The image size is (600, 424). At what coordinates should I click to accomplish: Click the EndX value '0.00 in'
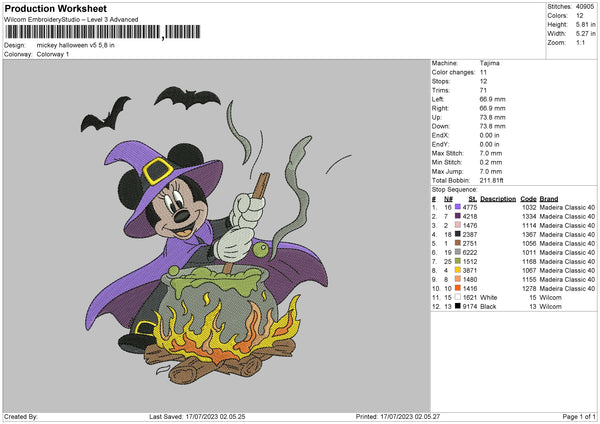tap(489, 135)
